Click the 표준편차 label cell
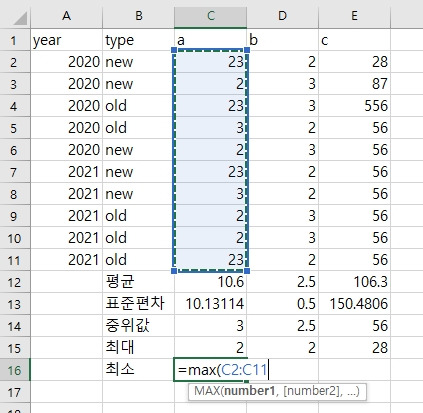The width and height of the screenshot is (423, 413). 138,304
